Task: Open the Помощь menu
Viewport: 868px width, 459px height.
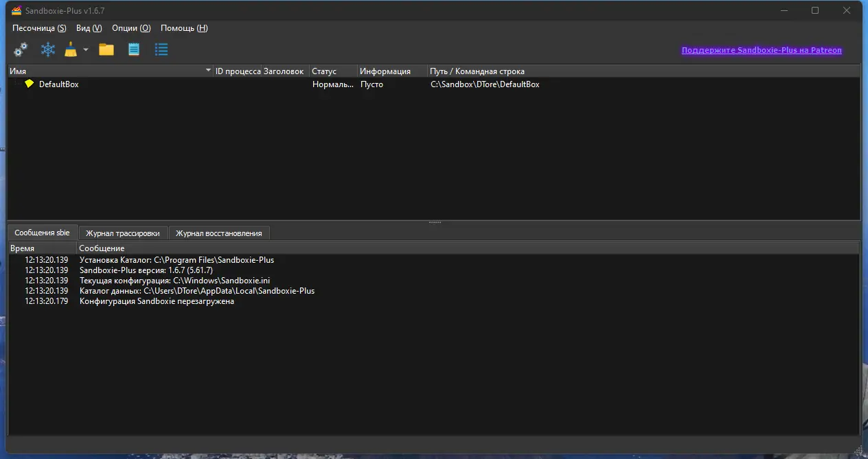Action: [x=184, y=28]
